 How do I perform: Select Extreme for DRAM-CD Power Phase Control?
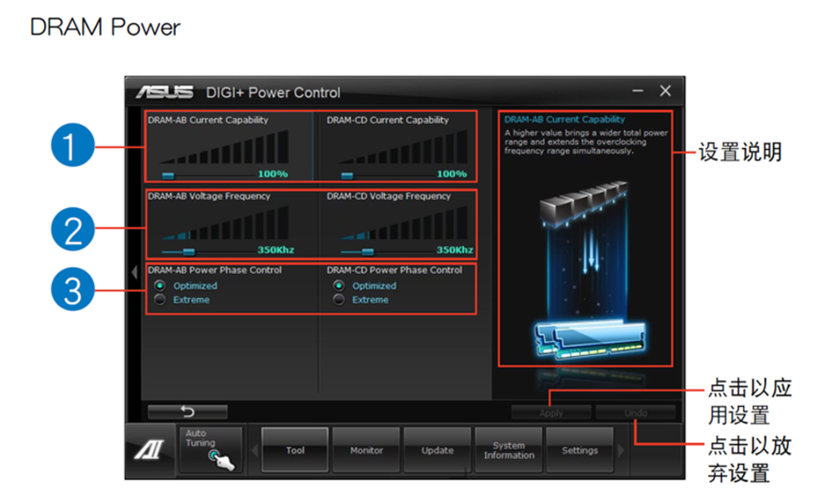point(339,299)
